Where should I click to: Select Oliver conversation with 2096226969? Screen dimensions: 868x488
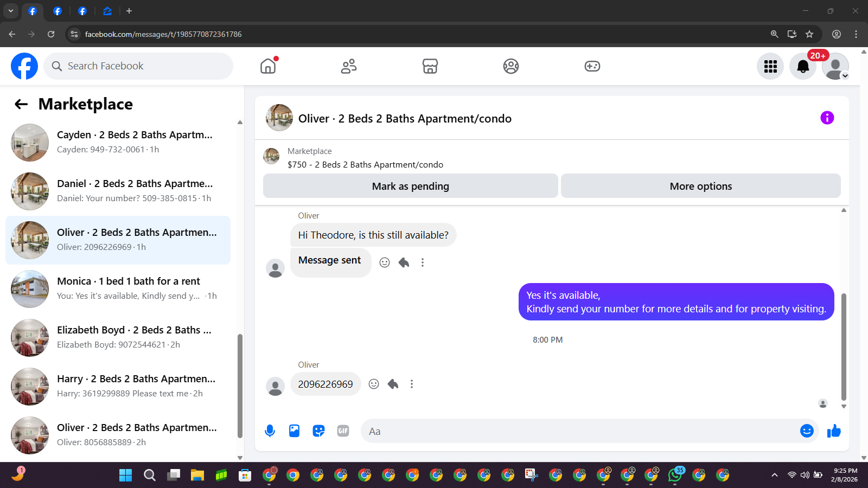118,240
